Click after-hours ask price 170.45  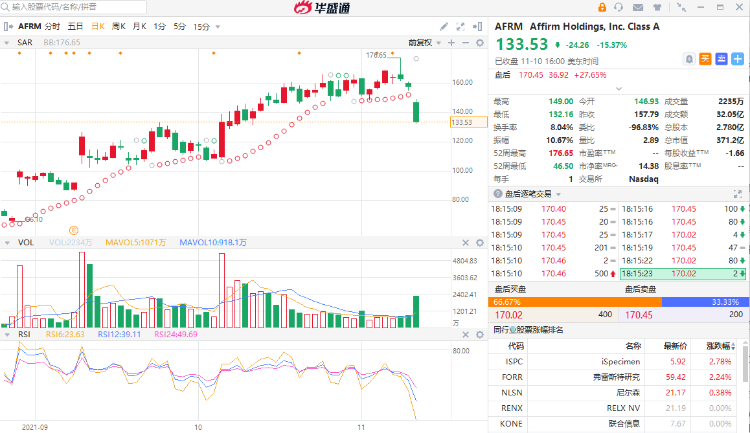pos(639,315)
